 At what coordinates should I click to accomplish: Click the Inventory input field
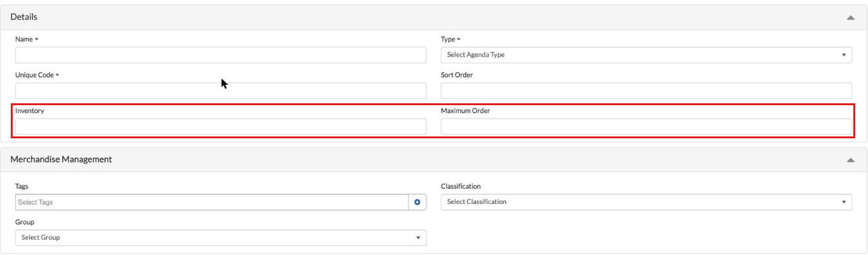(x=221, y=126)
